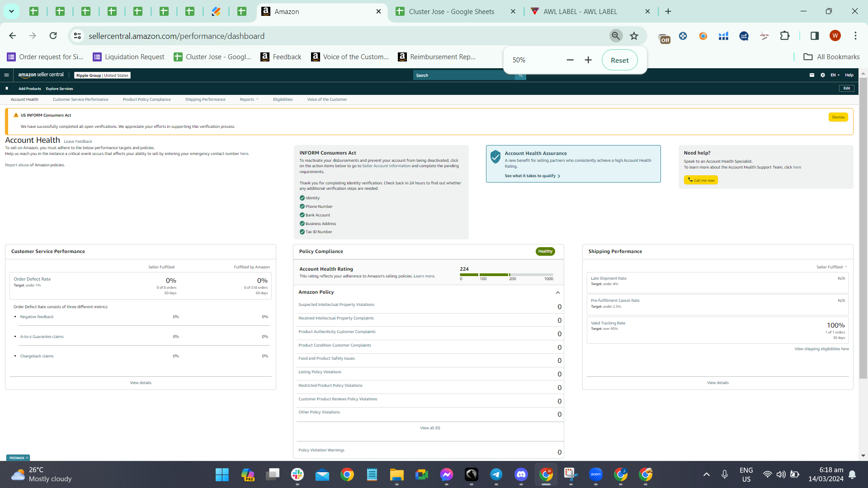Click the extension icon with Off badge
The width and height of the screenshot is (868, 488).
coord(664,38)
